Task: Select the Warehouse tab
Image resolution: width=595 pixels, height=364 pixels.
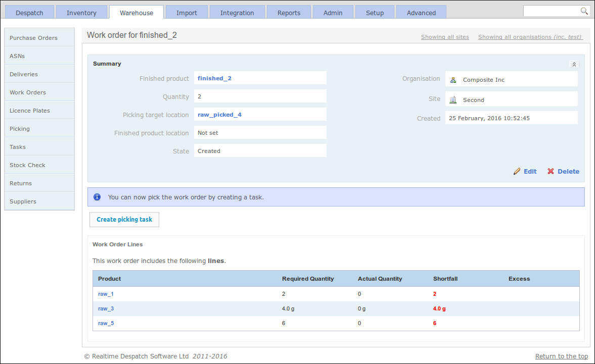Action: [136, 13]
